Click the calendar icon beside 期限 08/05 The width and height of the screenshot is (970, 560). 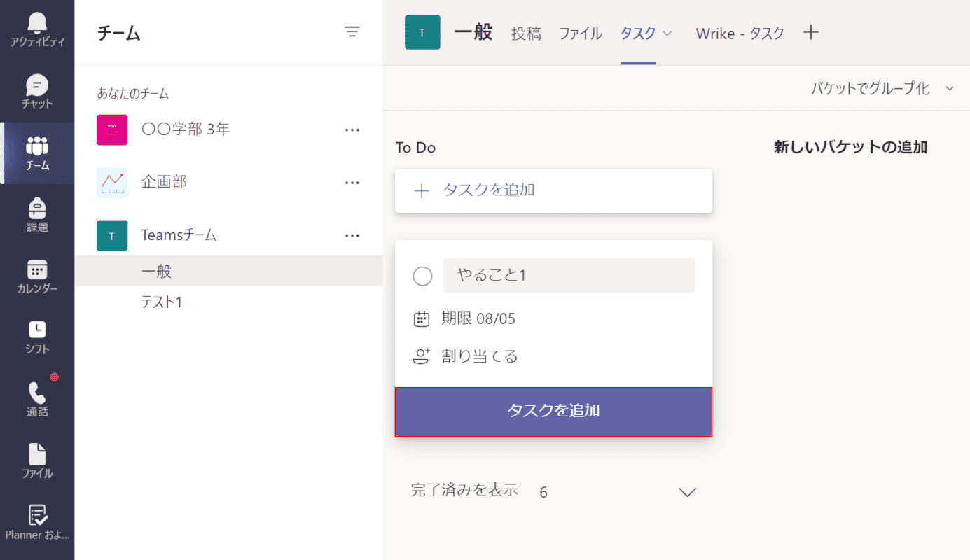421,320
